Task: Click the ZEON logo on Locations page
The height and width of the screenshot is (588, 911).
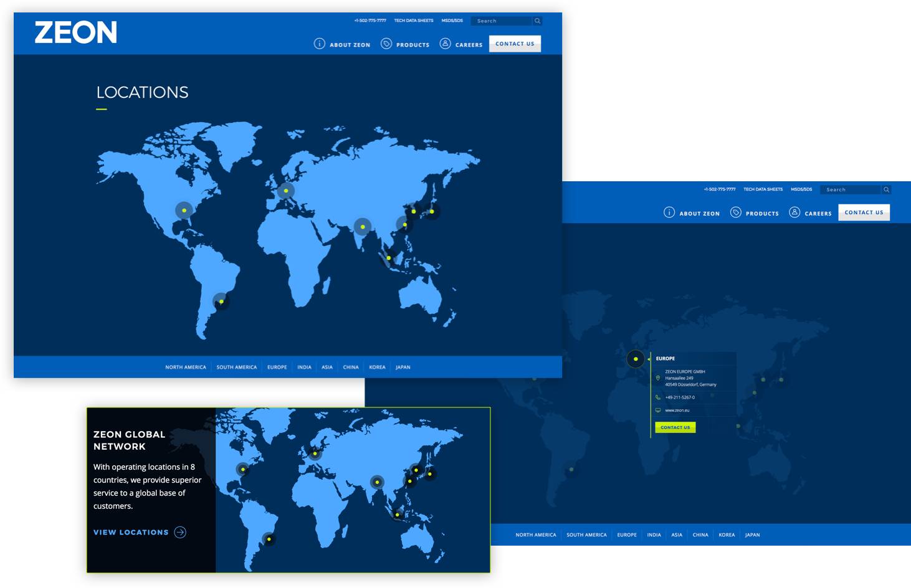Action: click(76, 32)
